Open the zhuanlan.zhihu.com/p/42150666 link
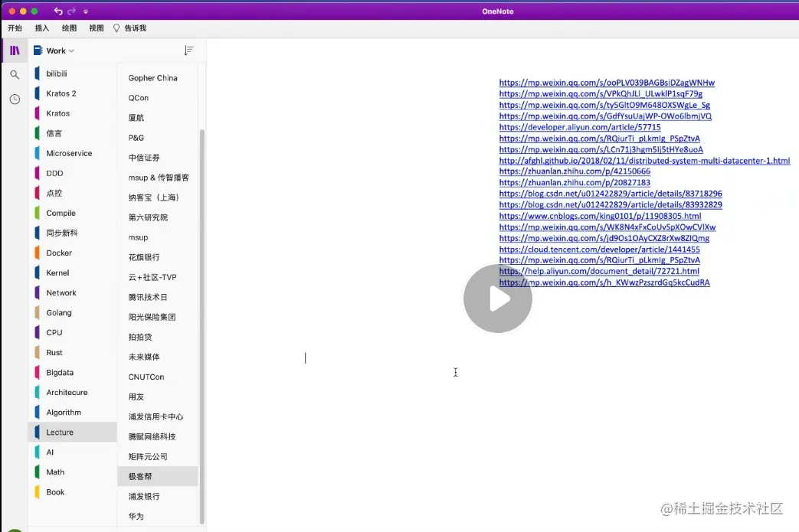The height and width of the screenshot is (532, 799). pyautogui.click(x=575, y=171)
